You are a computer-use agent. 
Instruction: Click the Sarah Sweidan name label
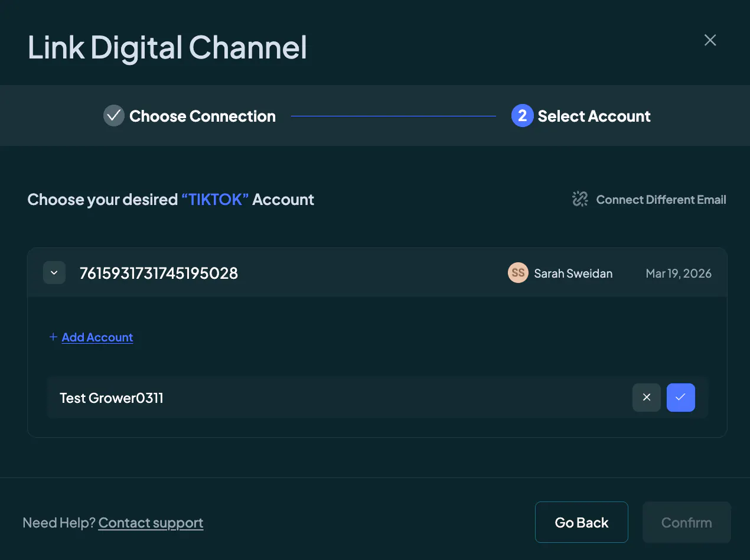(573, 274)
